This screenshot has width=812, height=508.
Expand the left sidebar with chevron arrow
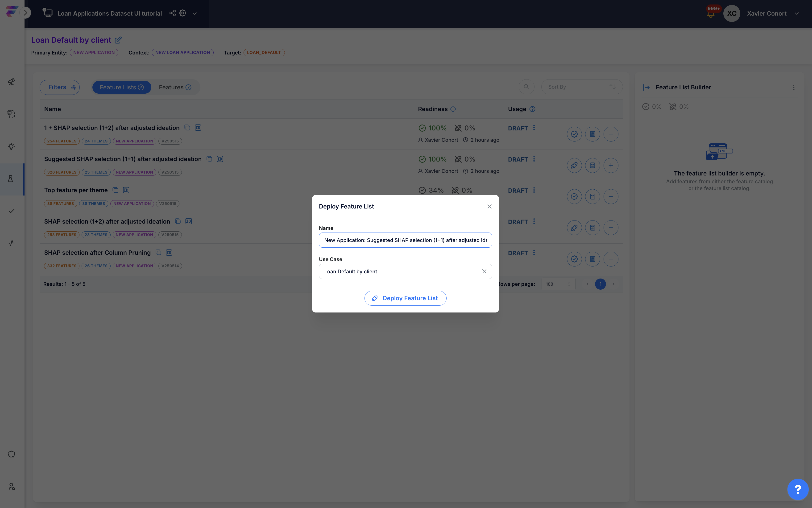point(25,13)
